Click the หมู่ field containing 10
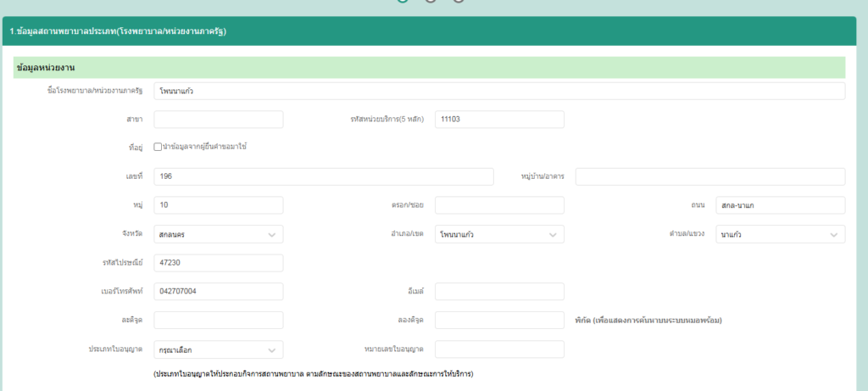868x391 pixels. tap(219, 205)
